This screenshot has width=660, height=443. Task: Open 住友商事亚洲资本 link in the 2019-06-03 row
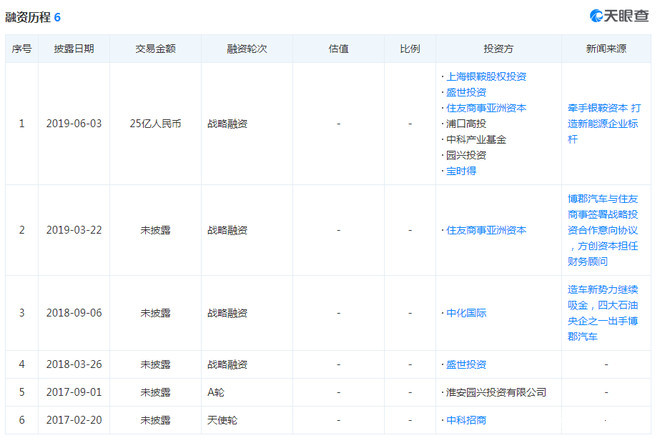pyautogui.click(x=486, y=108)
